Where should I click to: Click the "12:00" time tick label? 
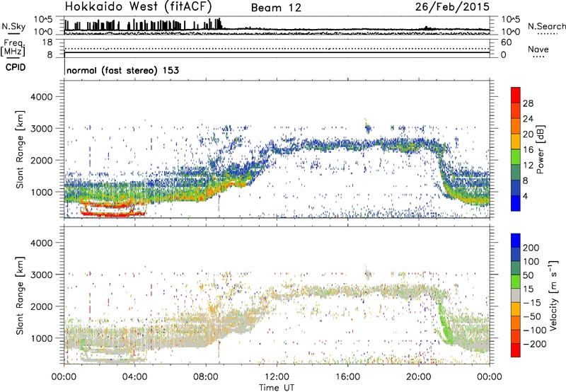277,377
